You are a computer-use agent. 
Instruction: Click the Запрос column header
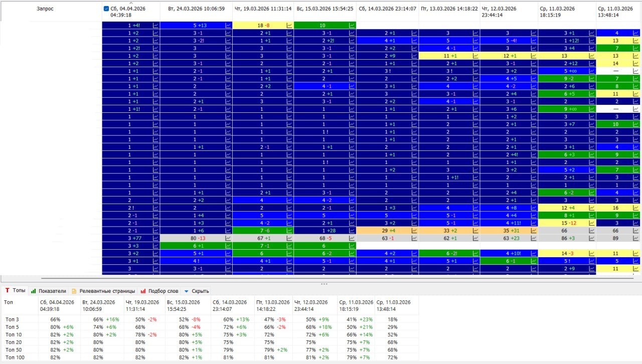pos(45,9)
